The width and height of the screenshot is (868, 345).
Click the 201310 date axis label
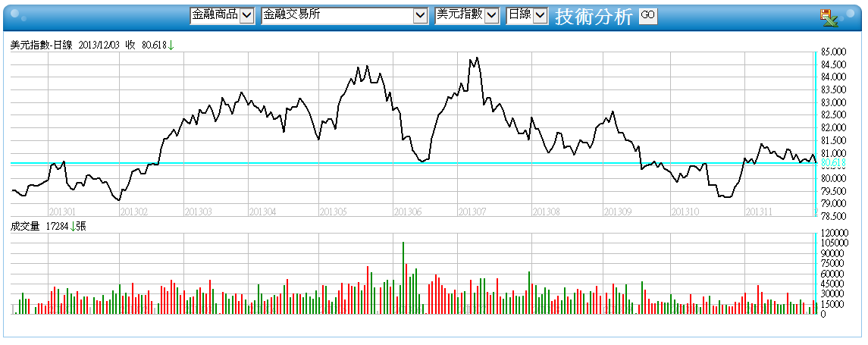point(685,212)
